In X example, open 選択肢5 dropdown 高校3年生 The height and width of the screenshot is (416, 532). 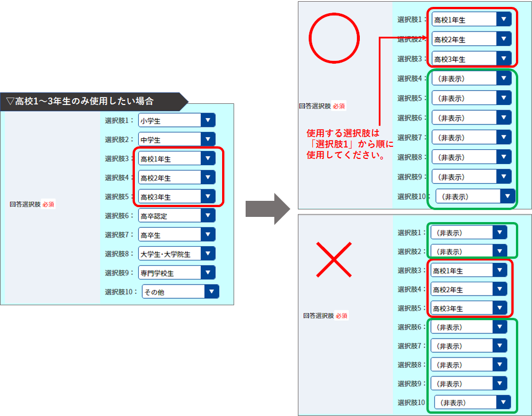coord(469,308)
